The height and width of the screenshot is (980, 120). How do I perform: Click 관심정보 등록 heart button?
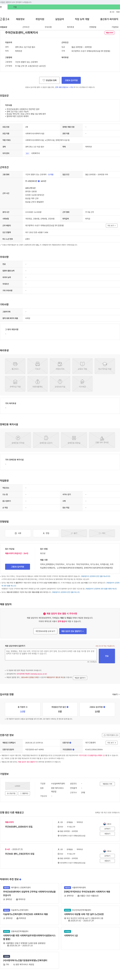49,80
